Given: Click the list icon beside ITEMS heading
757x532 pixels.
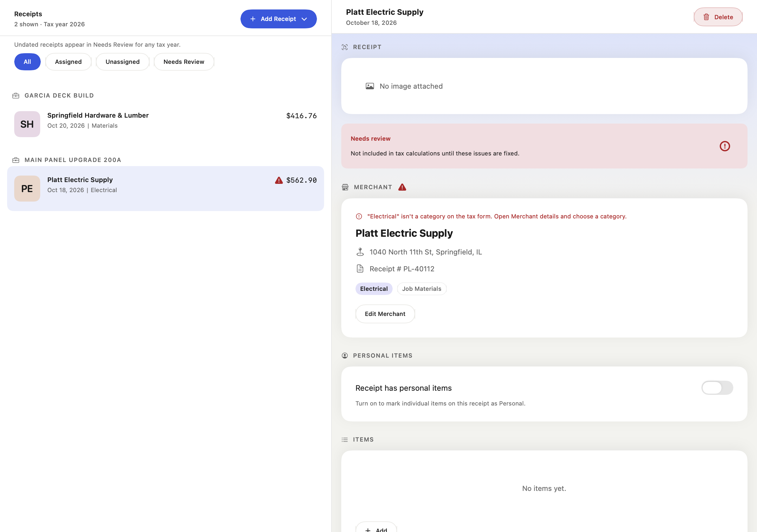Looking at the screenshot, I should [344, 440].
